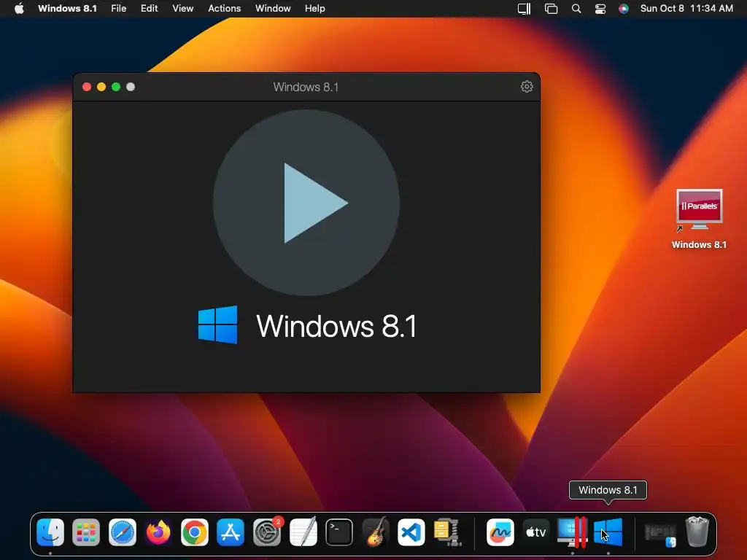Open the archive utility icon in the Dock

point(447,532)
